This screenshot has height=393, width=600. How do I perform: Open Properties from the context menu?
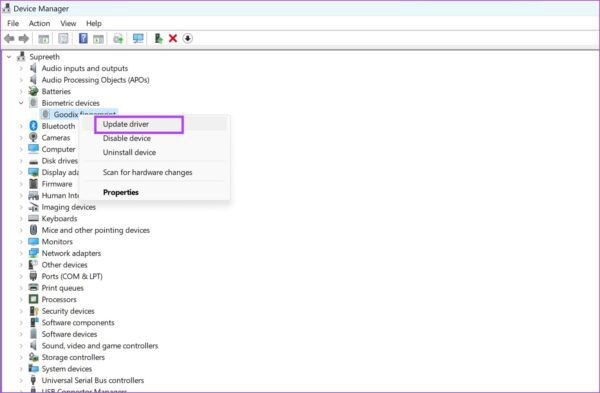click(121, 192)
